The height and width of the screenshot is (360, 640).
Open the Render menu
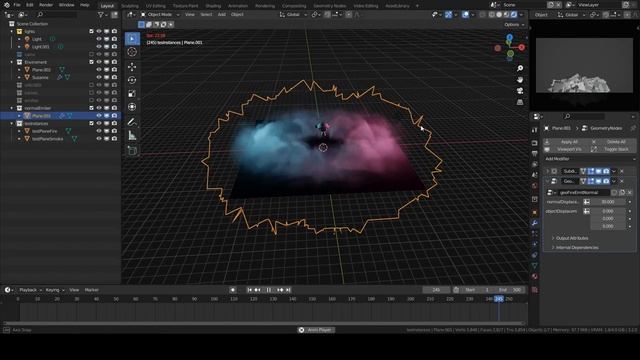(x=46, y=5)
